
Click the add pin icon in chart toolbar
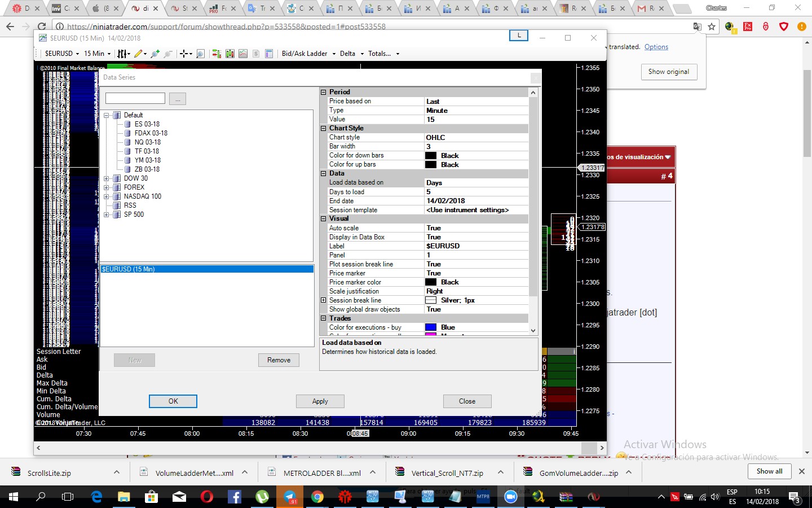pos(155,54)
